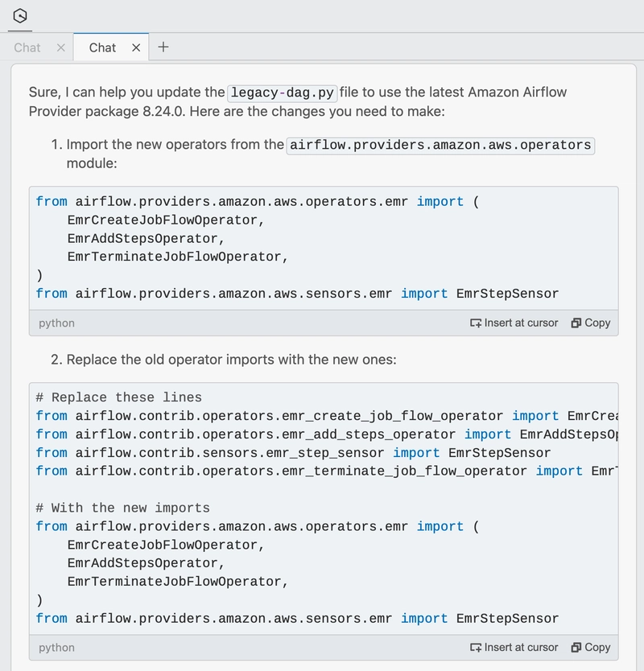Insert second code block at cursor
The width and height of the screenshot is (644, 671).
tap(514, 648)
